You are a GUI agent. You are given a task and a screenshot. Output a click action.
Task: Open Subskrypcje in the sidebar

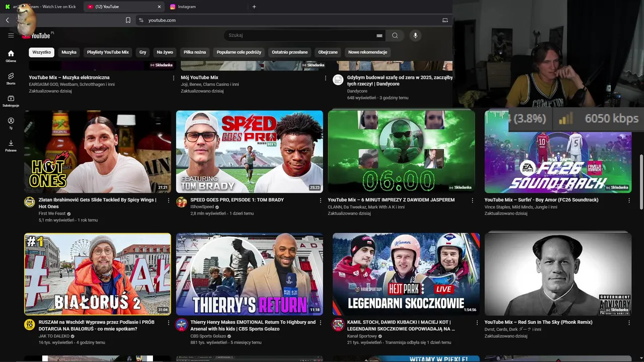point(11,101)
